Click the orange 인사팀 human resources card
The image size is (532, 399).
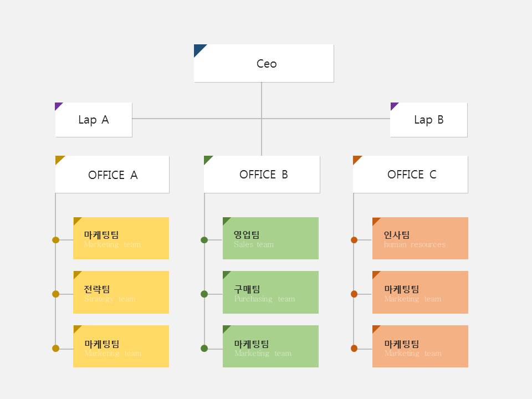(420, 238)
